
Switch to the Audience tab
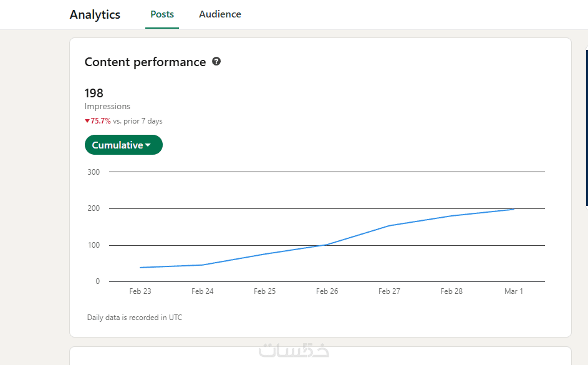(219, 14)
